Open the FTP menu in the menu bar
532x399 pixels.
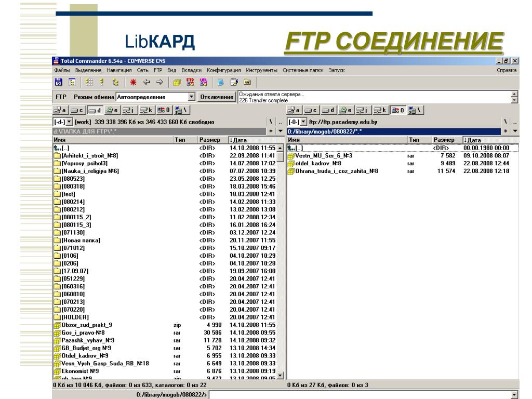(x=158, y=70)
